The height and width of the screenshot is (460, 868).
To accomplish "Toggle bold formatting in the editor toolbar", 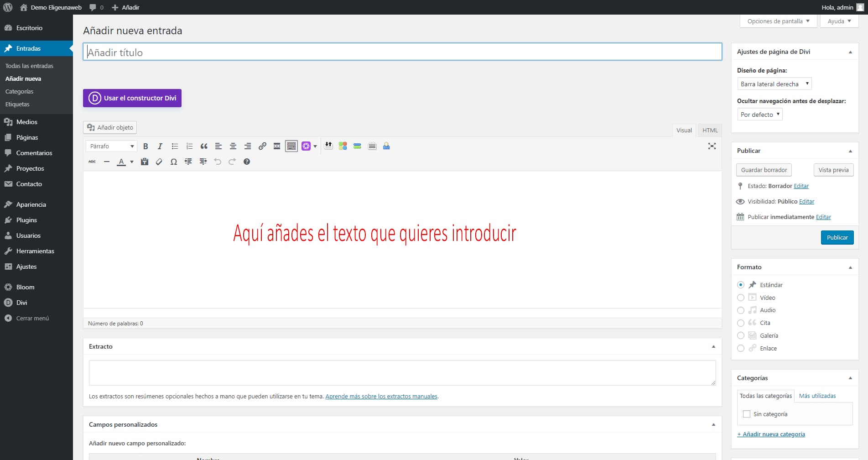I will [146, 146].
